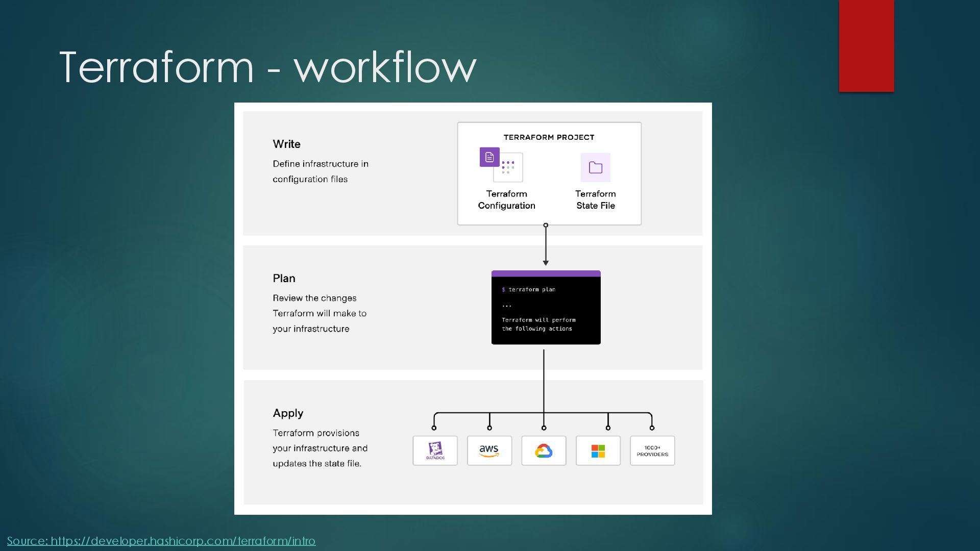980x551 pixels.
Task: Click the Terraform Configuration file icon
Action: [x=501, y=165]
